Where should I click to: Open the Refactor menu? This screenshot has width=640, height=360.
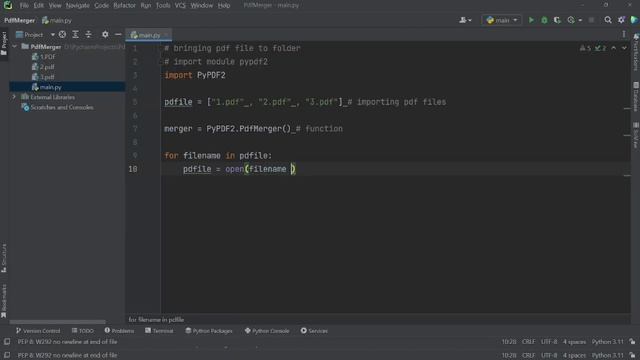[124, 5]
